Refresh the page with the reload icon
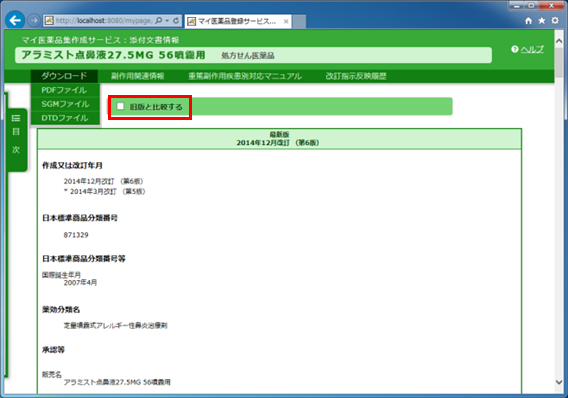The height and width of the screenshot is (398, 568). [x=176, y=21]
